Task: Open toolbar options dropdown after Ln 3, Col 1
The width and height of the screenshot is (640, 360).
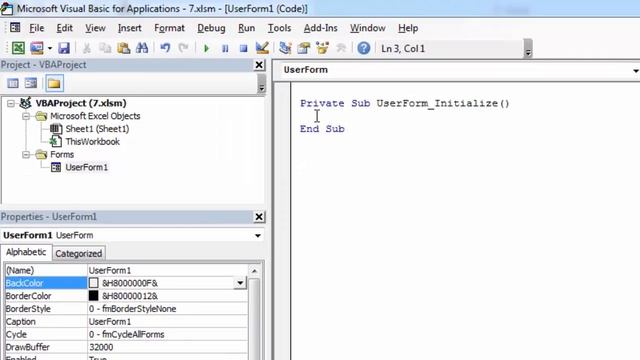Action: 528,49
